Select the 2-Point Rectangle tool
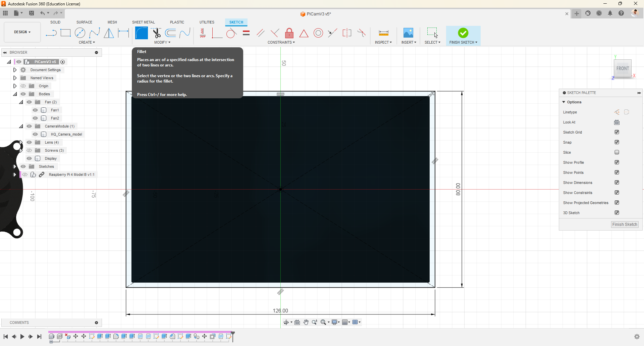 coord(65,33)
